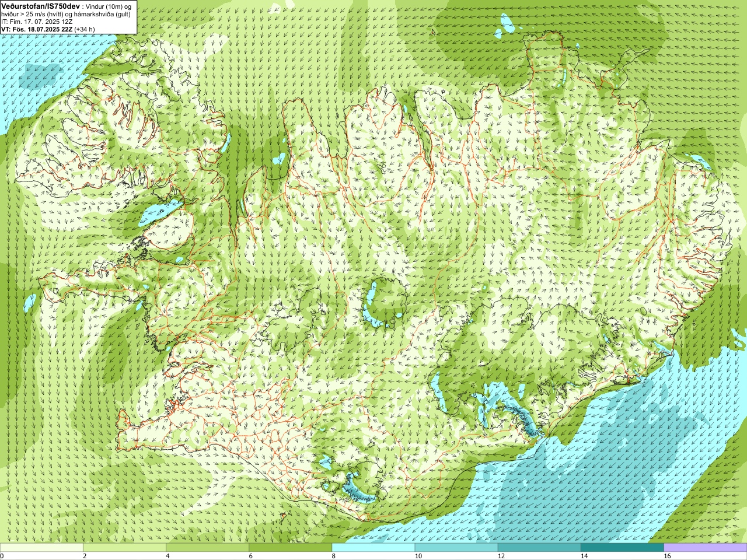Select the 8–10 m/s light cyan scale swatch
The height and width of the screenshot is (560, 747).
tap(373, 547)
